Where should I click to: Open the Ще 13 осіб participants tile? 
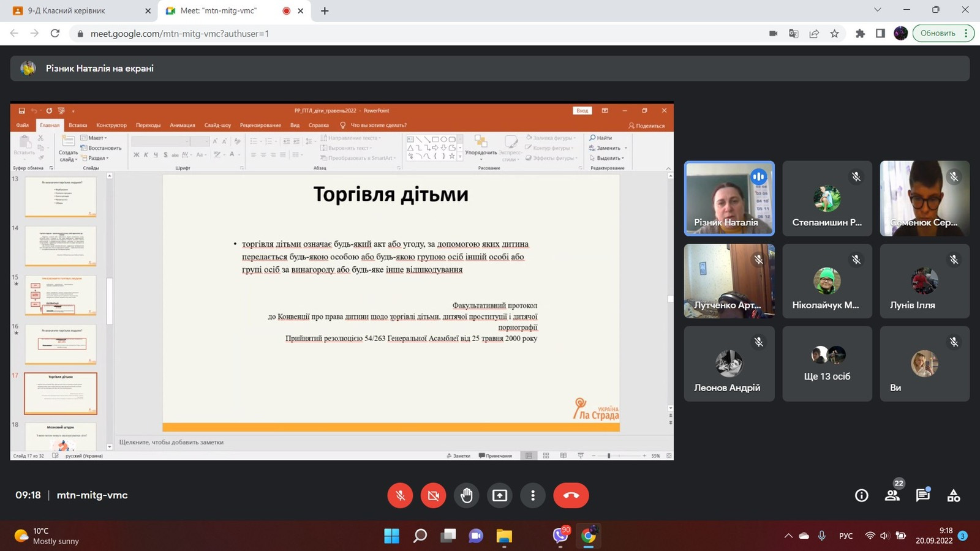point(827,364)
